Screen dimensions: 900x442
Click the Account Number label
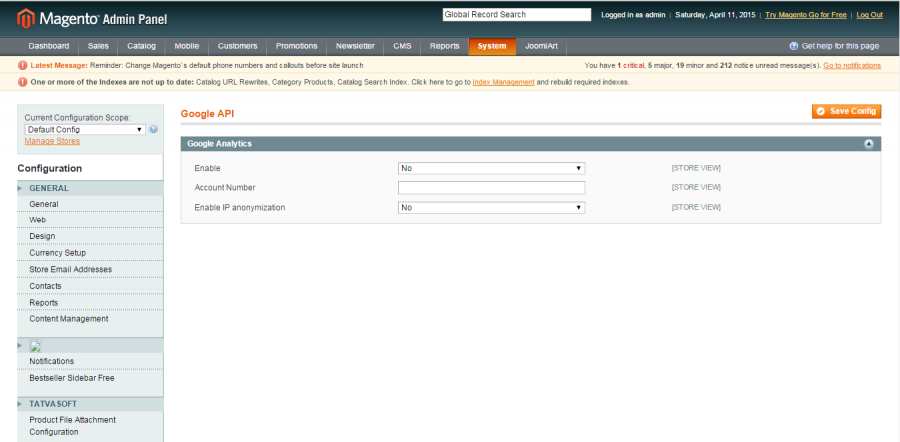pyautogui.click(x=225, y=188)
